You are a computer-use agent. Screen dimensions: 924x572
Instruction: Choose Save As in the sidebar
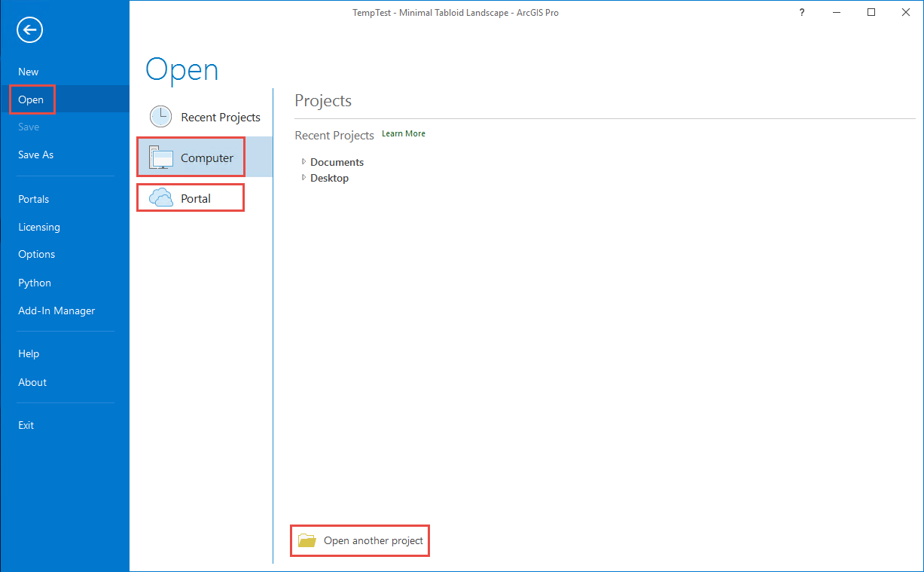click(36, 154)
